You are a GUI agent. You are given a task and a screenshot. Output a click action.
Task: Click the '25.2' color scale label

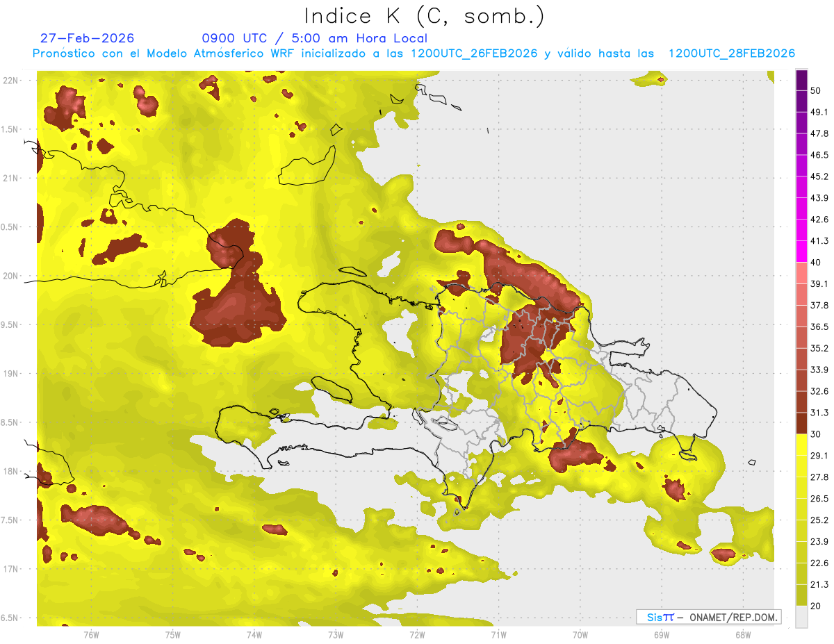point(819,520)
